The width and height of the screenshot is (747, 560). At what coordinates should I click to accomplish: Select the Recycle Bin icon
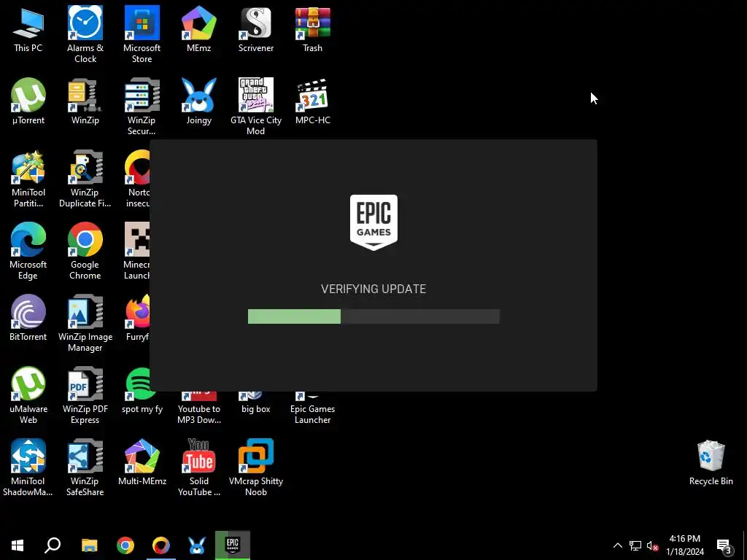coord(711,462)
